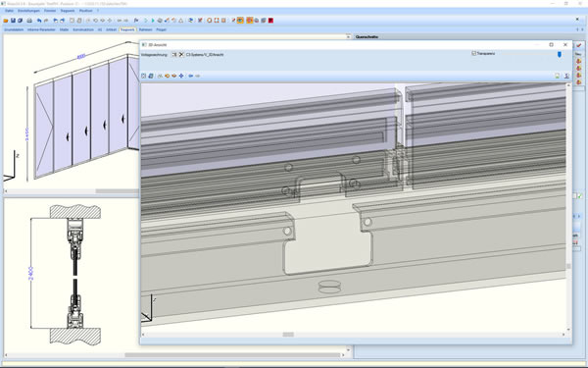The width and height of the screenshot is (588, 368).
Task: Switch to the Interne Parameter tab
Action: click(41, 29)
